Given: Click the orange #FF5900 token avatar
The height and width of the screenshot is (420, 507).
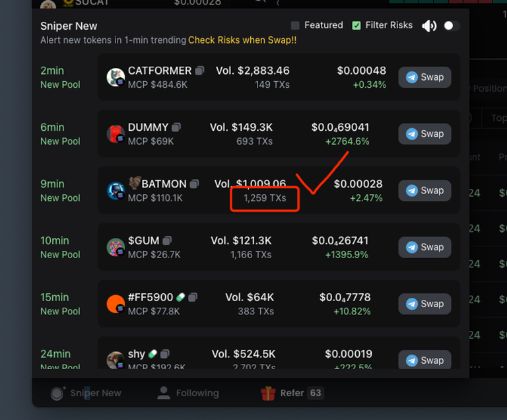Looking at the screenshot, I should 116,304.
